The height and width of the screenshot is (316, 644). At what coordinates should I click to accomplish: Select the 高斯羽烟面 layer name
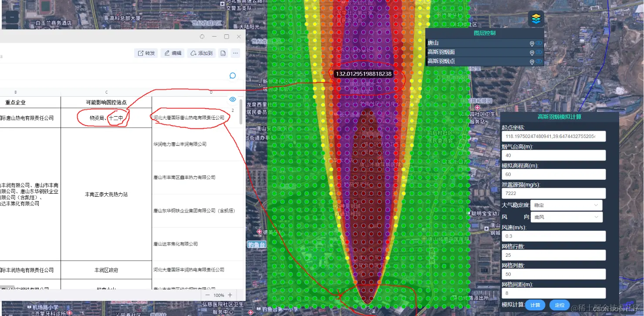coord(441,52)
